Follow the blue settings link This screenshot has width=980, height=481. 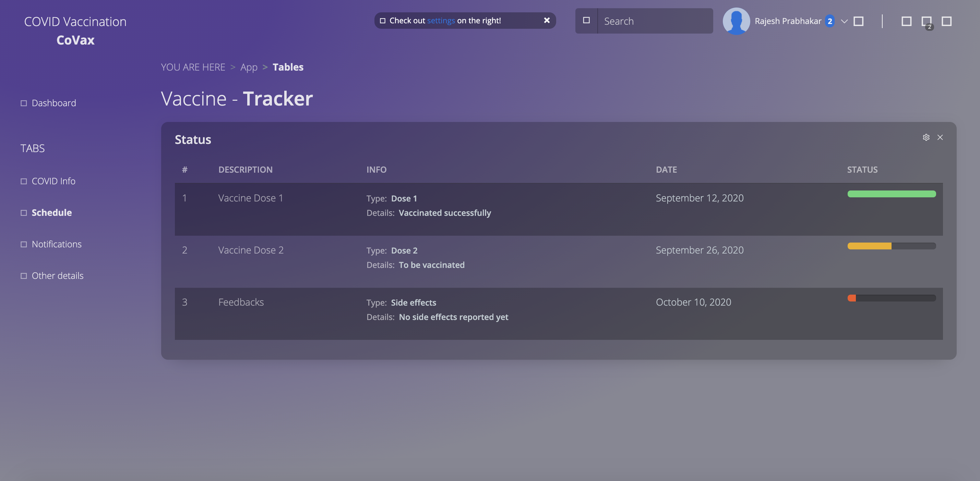[x=441, y=21]
